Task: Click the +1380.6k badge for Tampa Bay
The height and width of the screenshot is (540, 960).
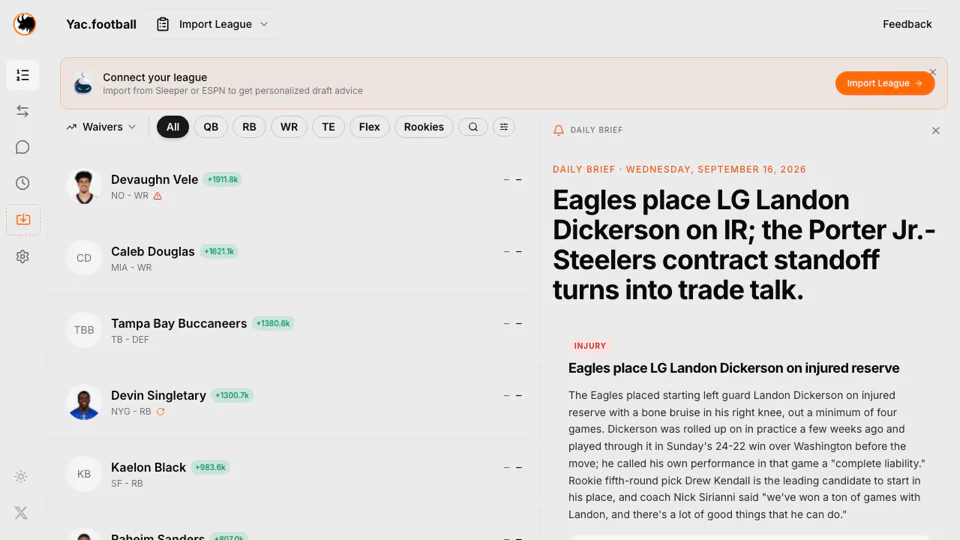Action: click(x=273, y=323)
